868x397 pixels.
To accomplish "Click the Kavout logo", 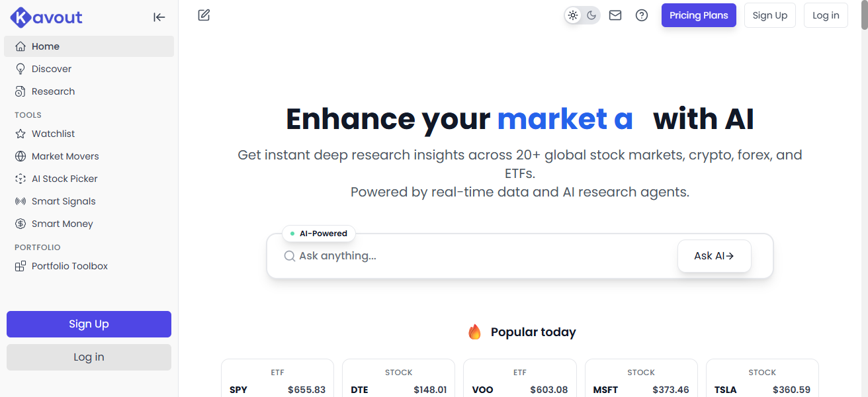I will (x=46, y=17).
